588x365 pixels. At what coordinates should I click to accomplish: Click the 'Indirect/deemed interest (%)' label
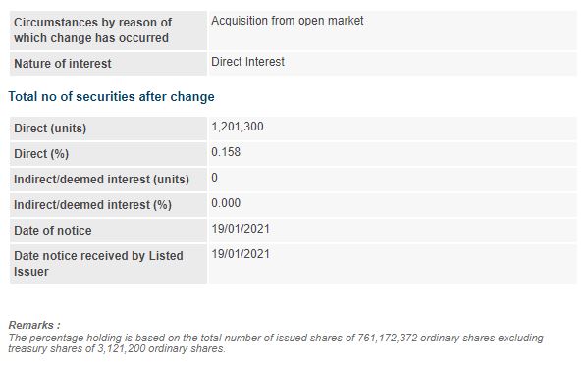pos(92,205)
